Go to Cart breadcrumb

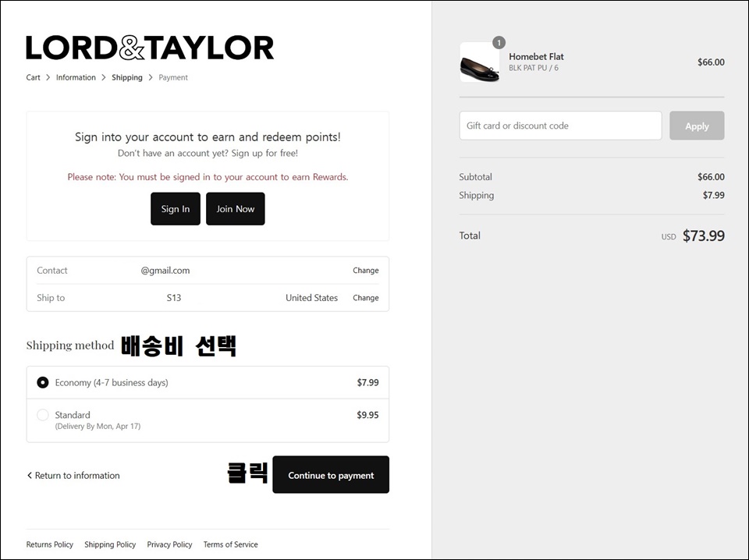click(33, 77)
